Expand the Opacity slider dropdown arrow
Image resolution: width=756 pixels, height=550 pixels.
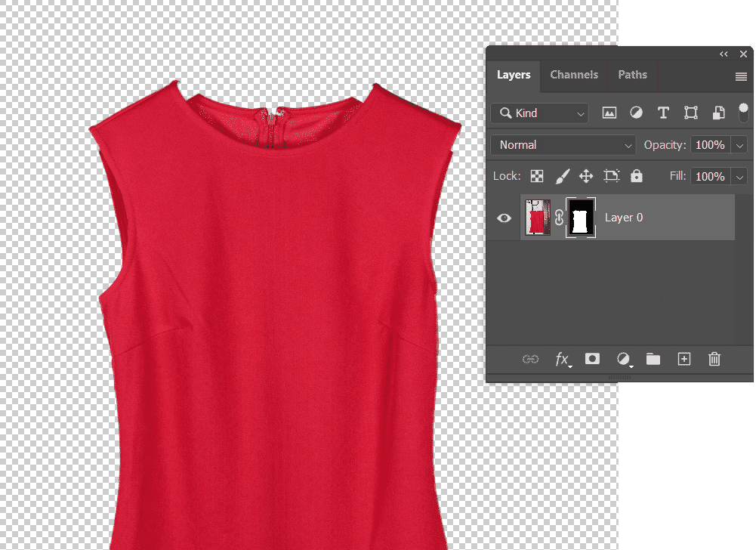(x=739, y=145)
